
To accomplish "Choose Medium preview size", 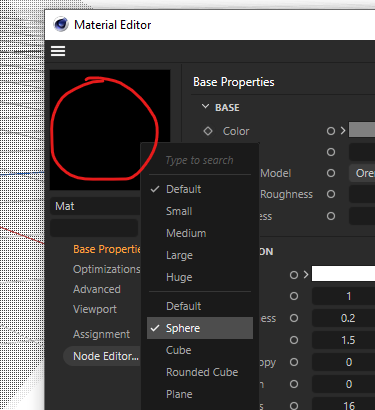I will [x=200, y=233].
